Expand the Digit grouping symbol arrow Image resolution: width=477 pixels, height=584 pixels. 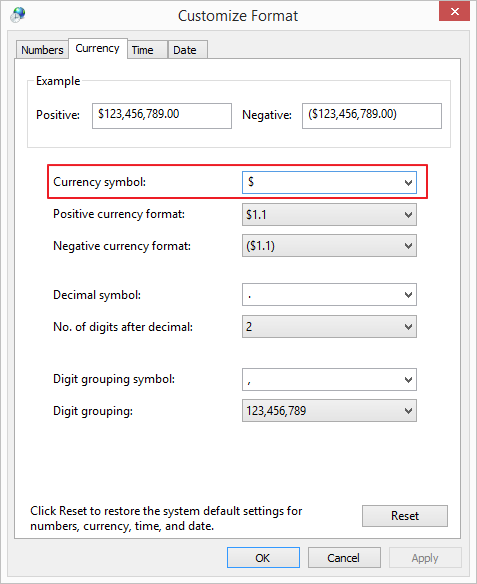(x=408, y=380)
